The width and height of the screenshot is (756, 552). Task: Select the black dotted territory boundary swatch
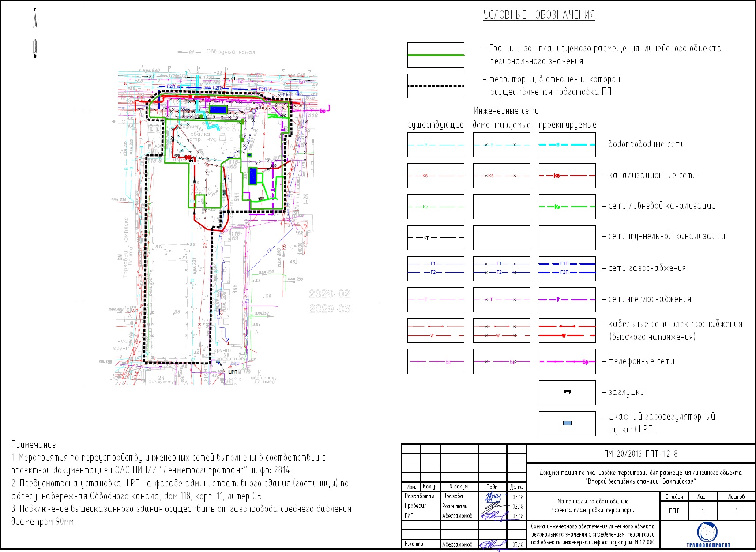436,86
